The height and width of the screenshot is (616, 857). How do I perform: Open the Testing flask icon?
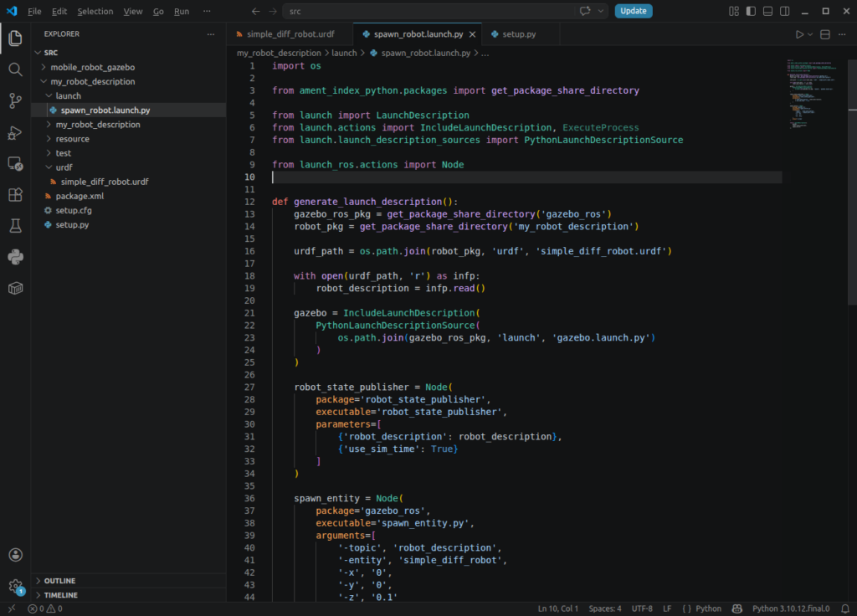coord(15,226)
